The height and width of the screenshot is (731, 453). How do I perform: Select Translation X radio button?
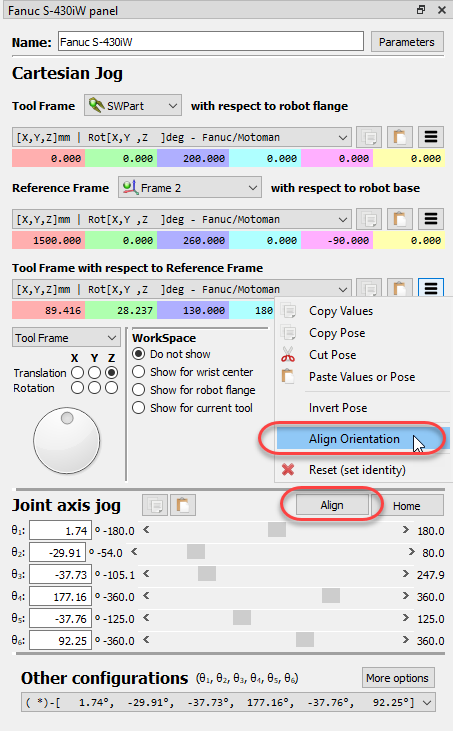pos(77,373)
